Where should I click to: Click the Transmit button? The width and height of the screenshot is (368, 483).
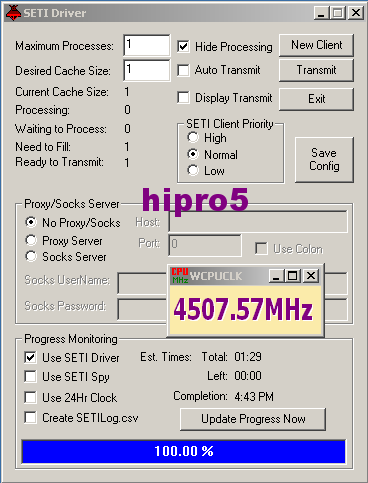[x=316, y=70]
